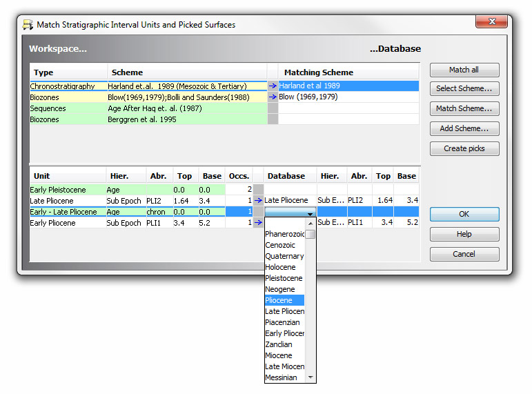Click the Matching Scheme column header

[x=348, y=72]
